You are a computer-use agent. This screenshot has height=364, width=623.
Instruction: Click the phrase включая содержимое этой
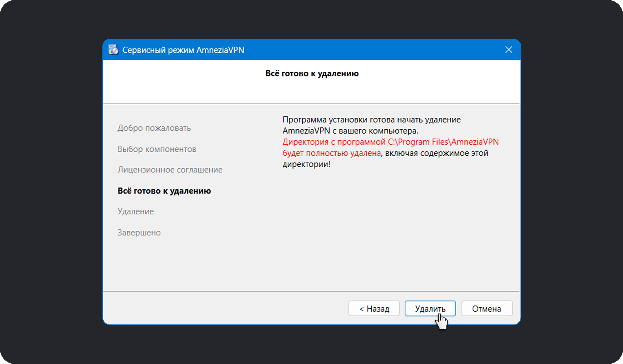436,153
